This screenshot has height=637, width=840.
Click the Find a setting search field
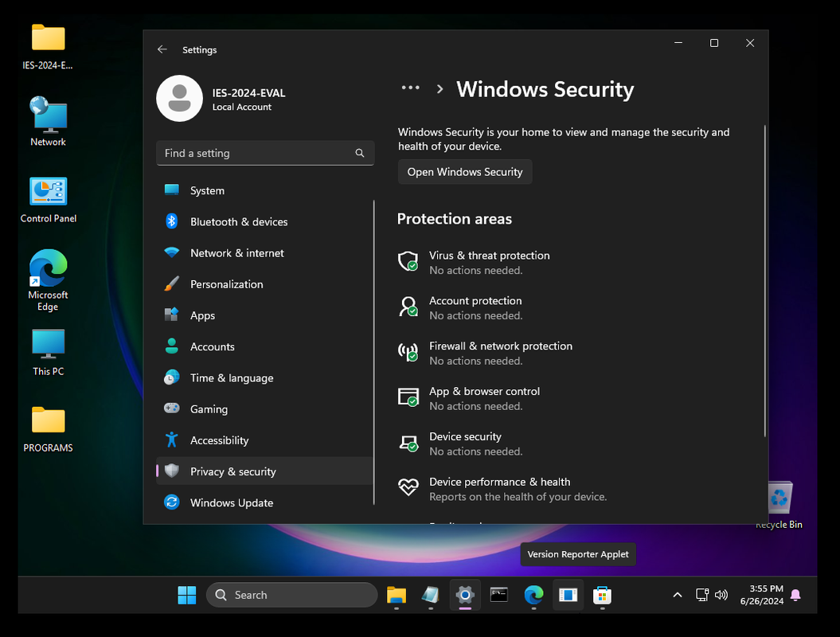coord(264,153)
